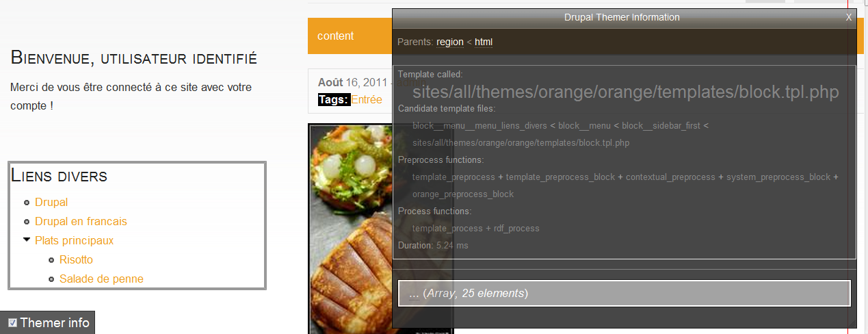Click the bullet icon beside Drupal en francais
Viewport: 868px width, 334px height.
pyautogui.click(x=27, y=222)
